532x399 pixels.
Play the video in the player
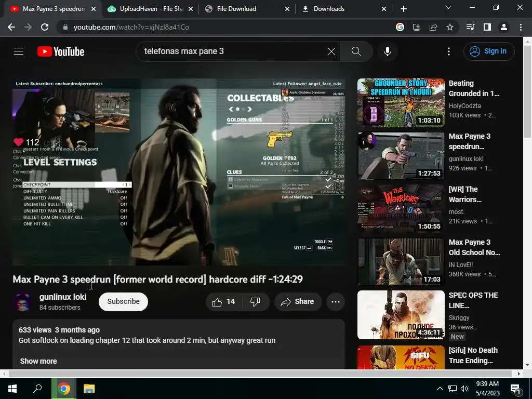click(179, 172)
